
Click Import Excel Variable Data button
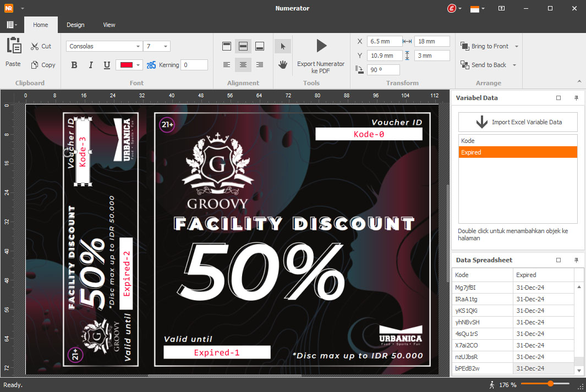point(518,122)
